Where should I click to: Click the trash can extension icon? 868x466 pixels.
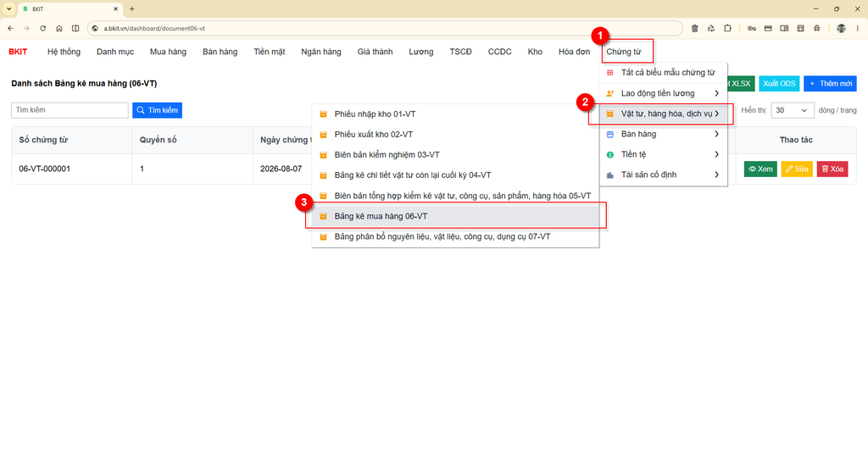click(695, 28)
